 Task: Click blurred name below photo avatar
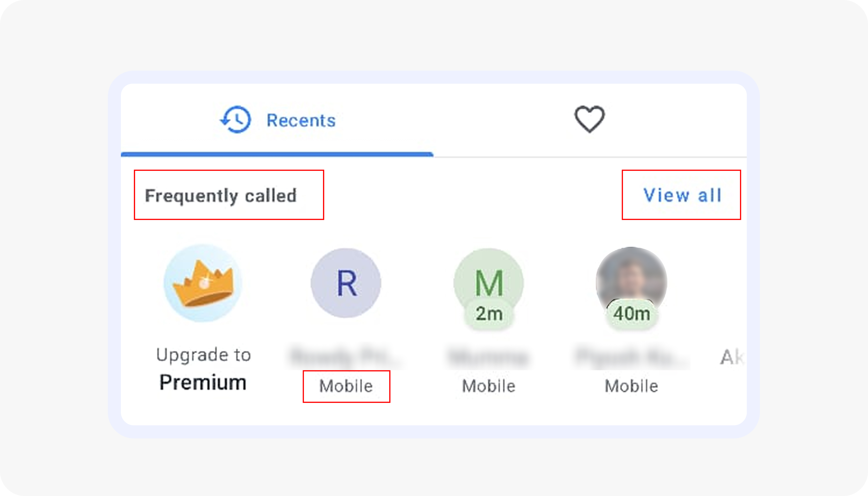[631, 357]
